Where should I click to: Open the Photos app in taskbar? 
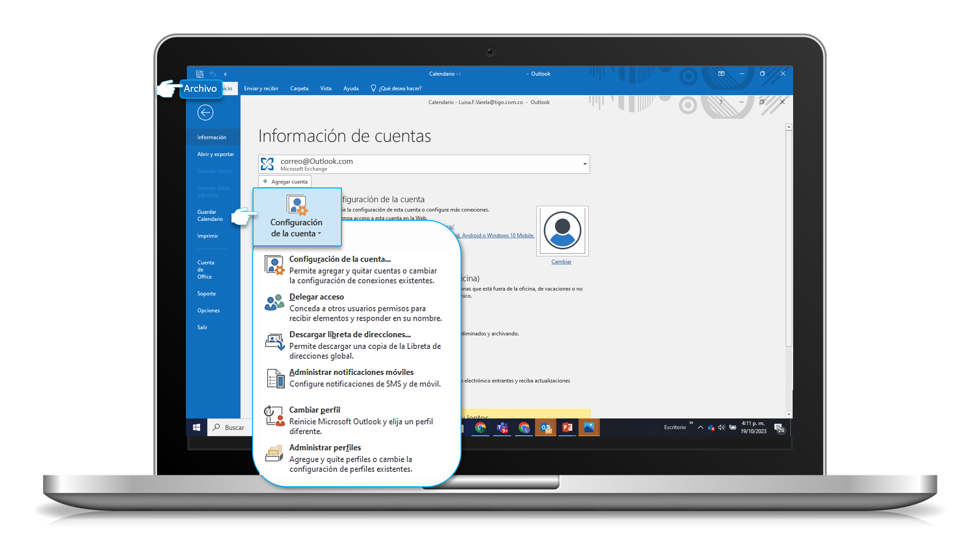(589, 428)
